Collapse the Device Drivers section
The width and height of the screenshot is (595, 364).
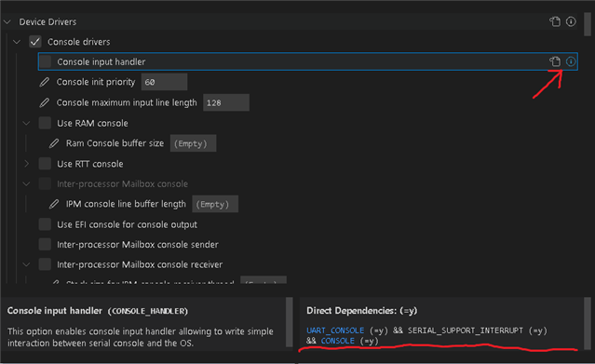click(7, 22)
